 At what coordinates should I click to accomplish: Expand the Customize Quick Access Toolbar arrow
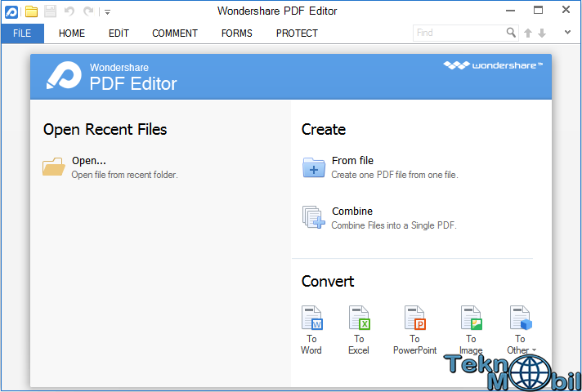click(107, 12)
